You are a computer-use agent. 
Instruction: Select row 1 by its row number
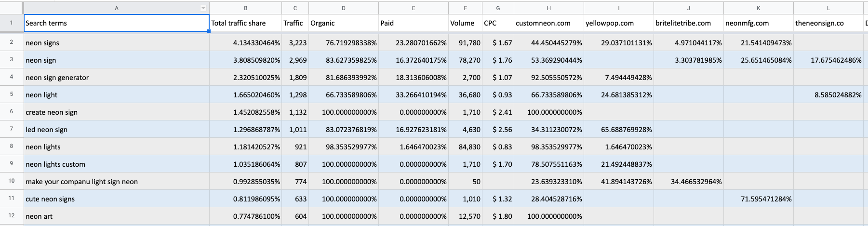[12, 23]
